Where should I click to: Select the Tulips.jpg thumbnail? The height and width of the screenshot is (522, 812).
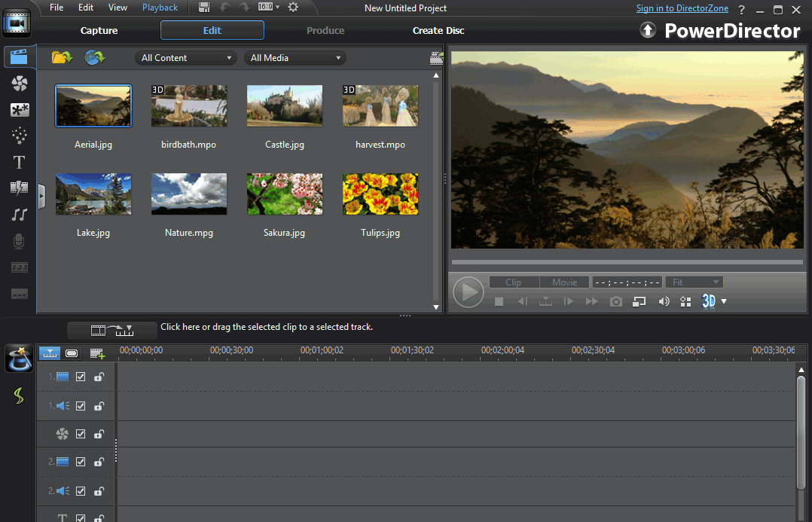pos(380,194)
